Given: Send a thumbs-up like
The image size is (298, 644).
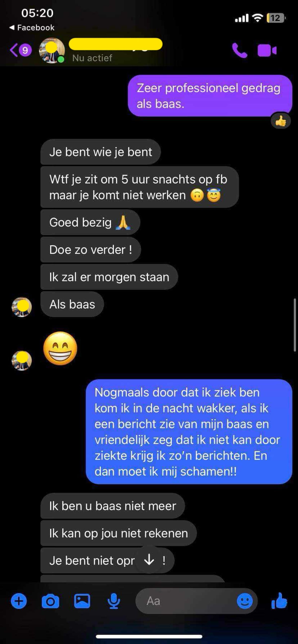Looking at the screenshot, I should tap(279, 601).
